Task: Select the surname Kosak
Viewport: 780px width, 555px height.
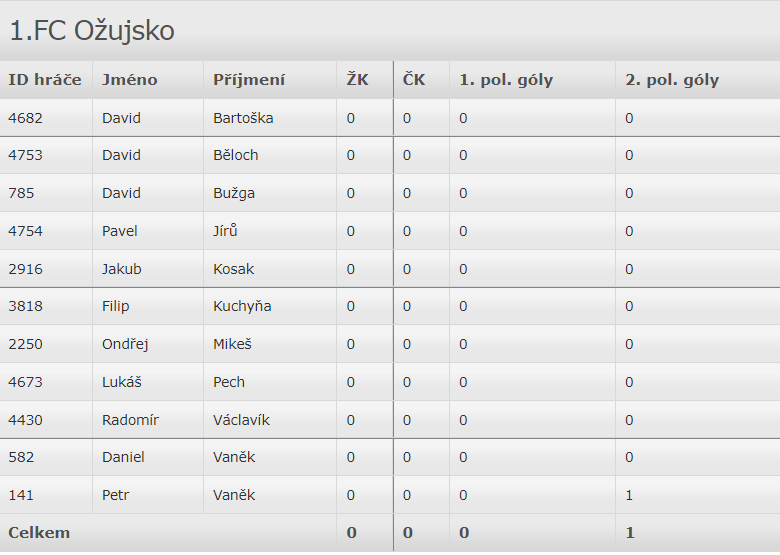Action: pos(234,269)
